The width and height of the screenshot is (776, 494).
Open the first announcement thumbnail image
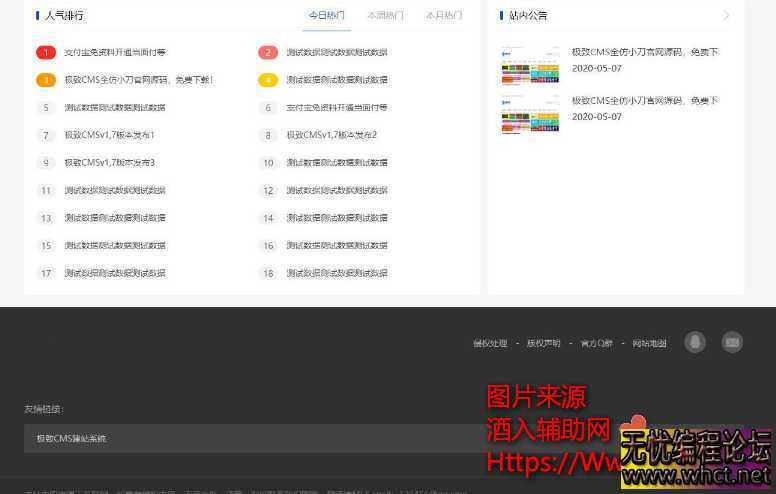[x=530, y=64]
